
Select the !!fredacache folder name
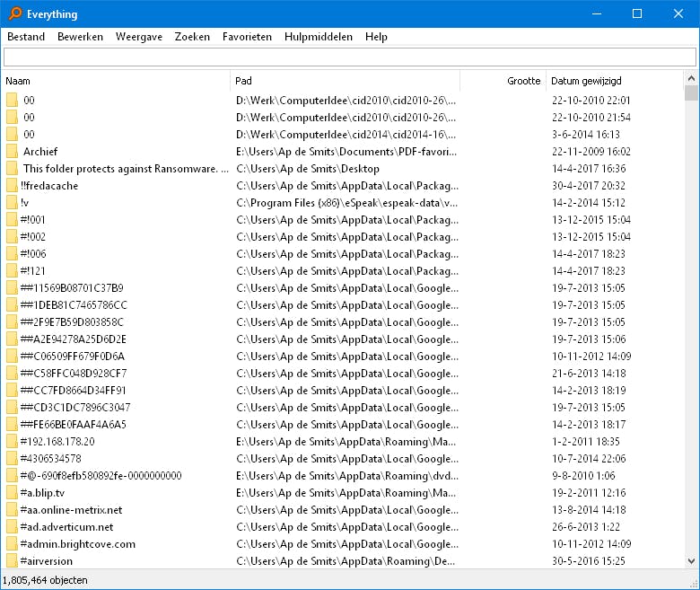(x=49, y=185)
